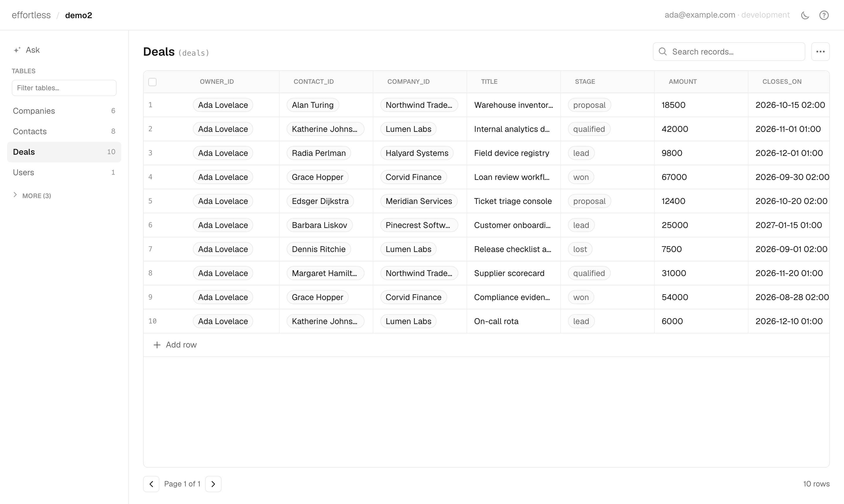Click the CLOSES_ON column header
The width and height of the screenshot is (844, 504).
point(782,81)
